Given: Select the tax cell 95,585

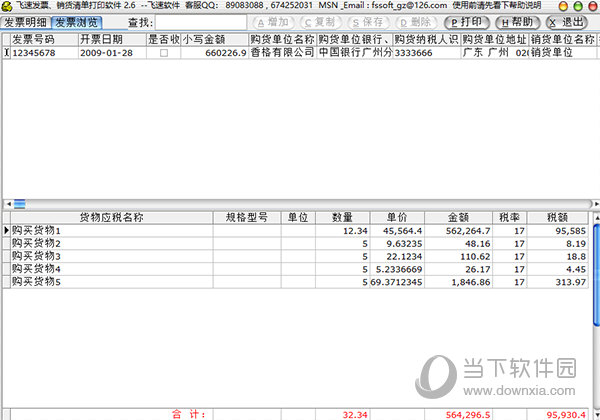Looking at the screenshot, I should pyautogui.click(x=558, y=231).
